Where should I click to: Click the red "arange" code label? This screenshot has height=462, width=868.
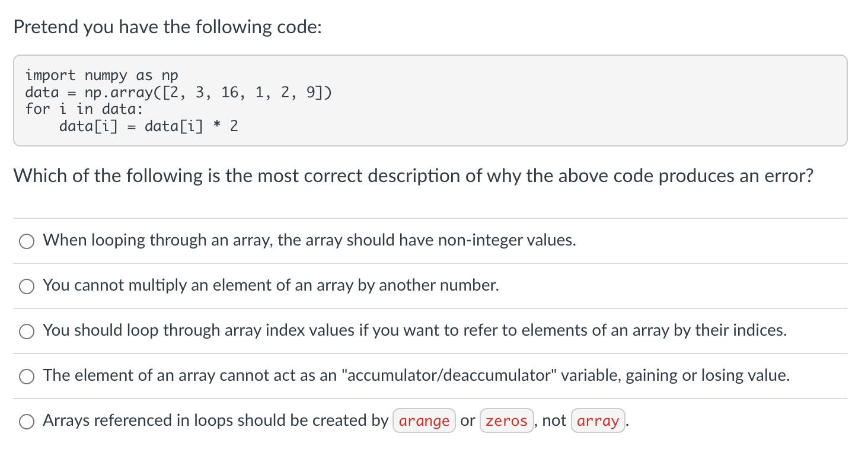click(424, 421)
